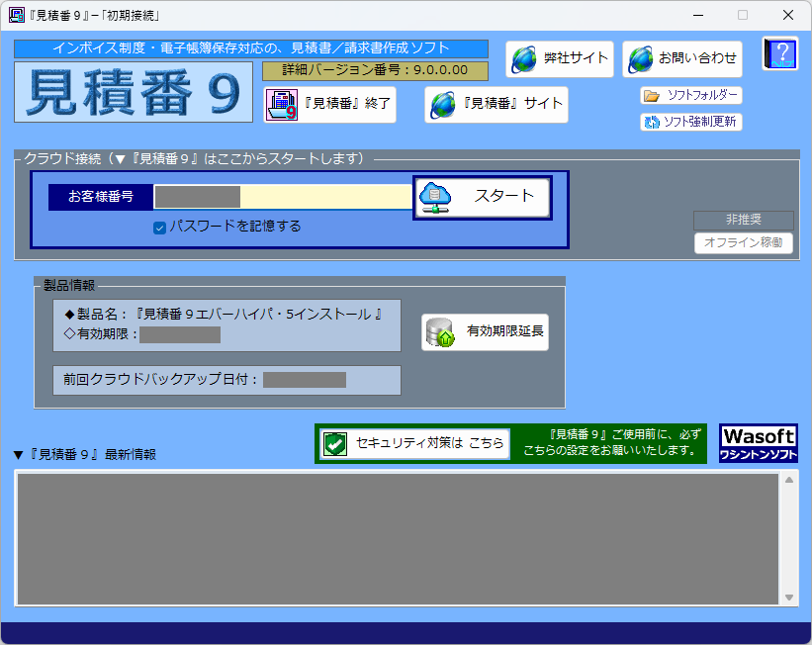Click inside the 最新情報 news panel
812x645 pixels.
pos(398,539)
